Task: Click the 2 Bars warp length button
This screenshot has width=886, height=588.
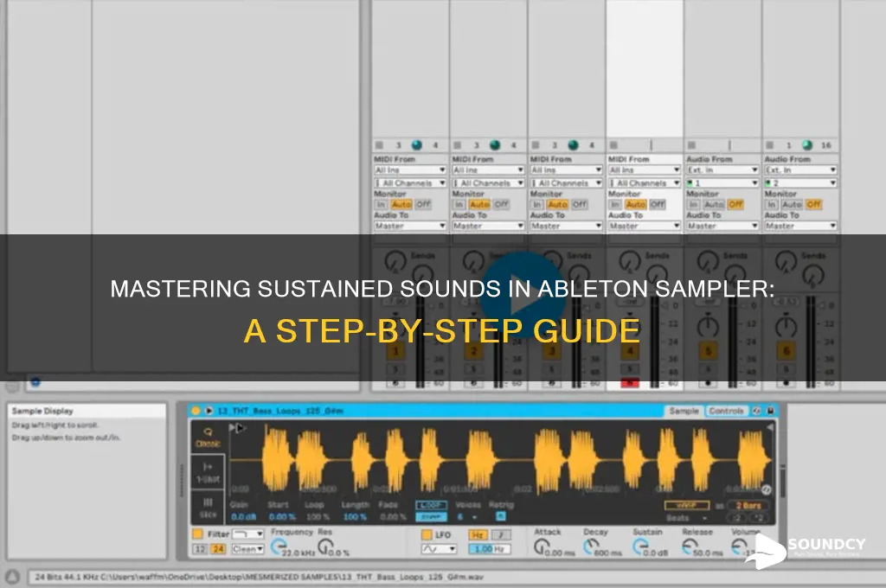Action: click(x=748, y=505)
